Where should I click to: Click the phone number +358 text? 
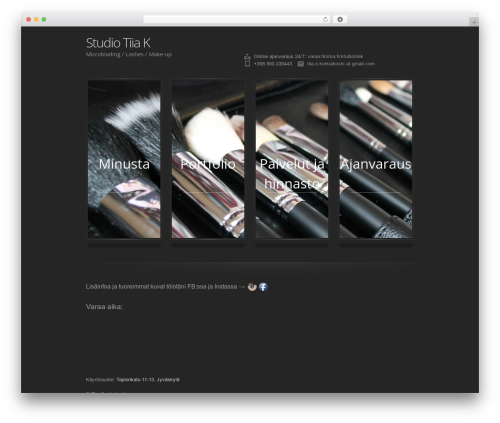pyautogui.click(x=273, y=64)
